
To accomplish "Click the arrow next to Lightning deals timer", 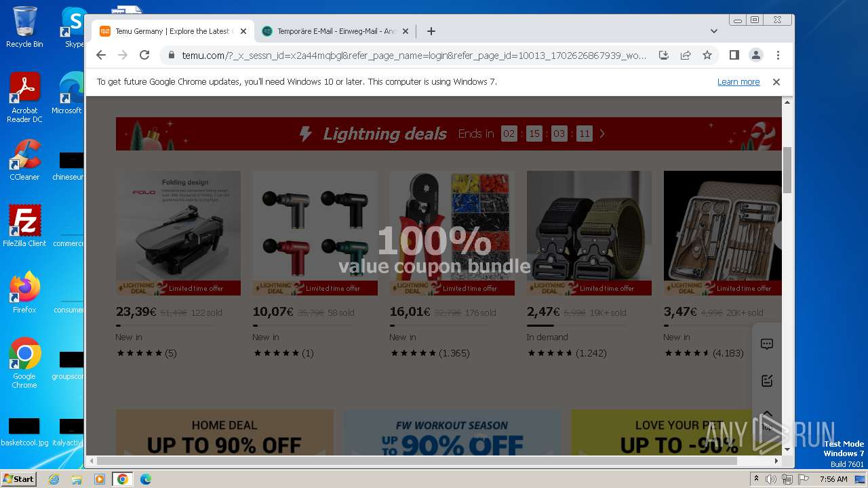I will coord(601,134).
